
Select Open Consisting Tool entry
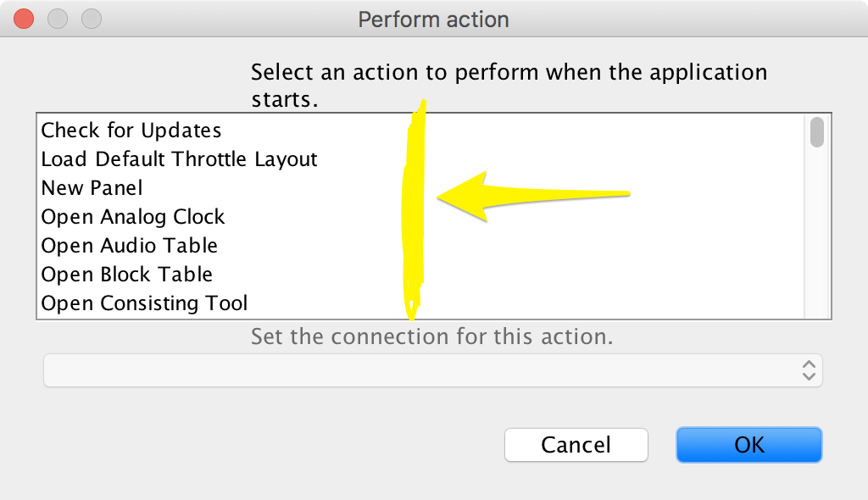[x=144, y=303]
